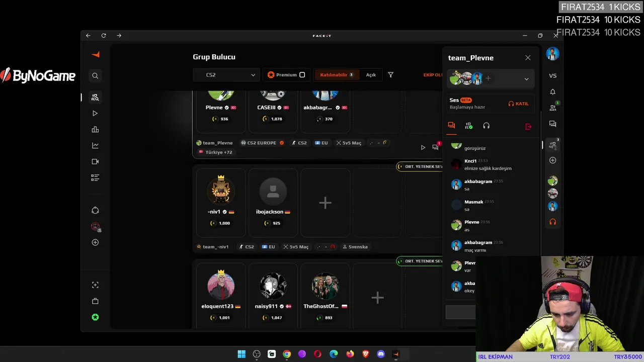Click the add plus circle in left sidebar
The image size is (644, 362).
(x=95, y=242)
